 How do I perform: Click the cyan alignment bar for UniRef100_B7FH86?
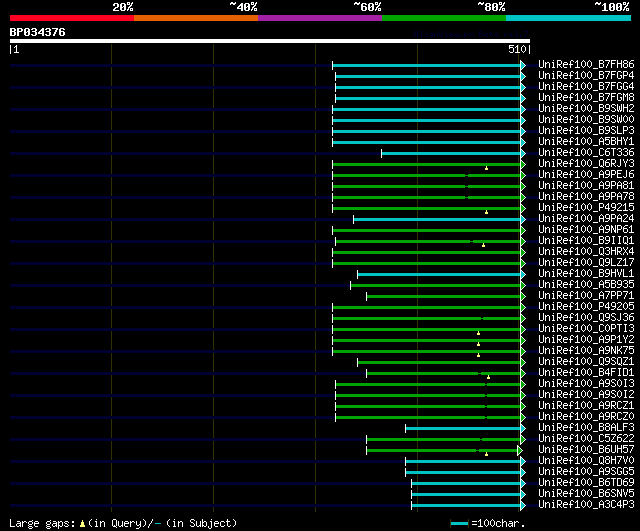(x=427, y=65)
